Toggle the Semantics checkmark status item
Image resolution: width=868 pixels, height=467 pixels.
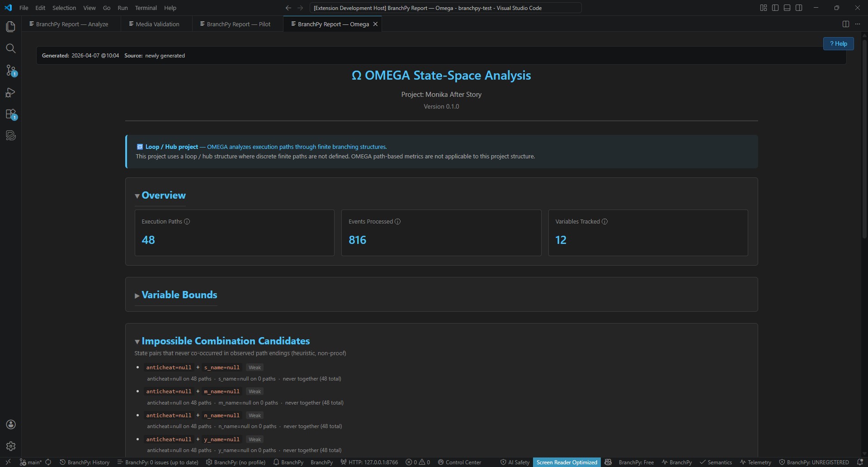coord(716,462)
